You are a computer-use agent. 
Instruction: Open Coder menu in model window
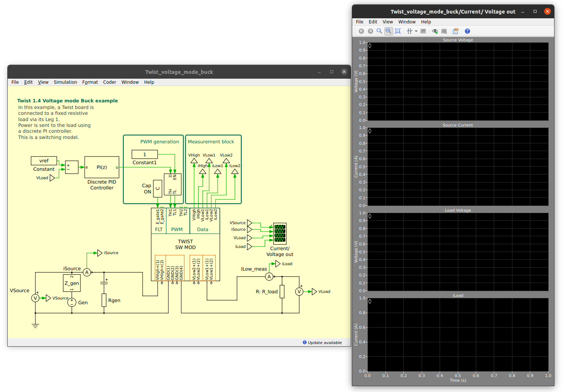point(109,82)
